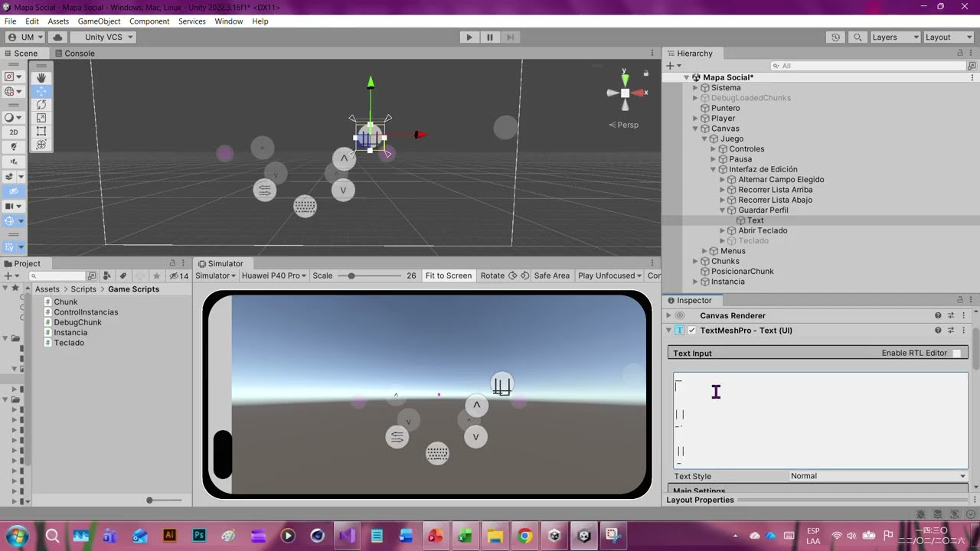This screenshot has width=980, height=551.
Task: Click the Pause button
Action: coord(490,37)
